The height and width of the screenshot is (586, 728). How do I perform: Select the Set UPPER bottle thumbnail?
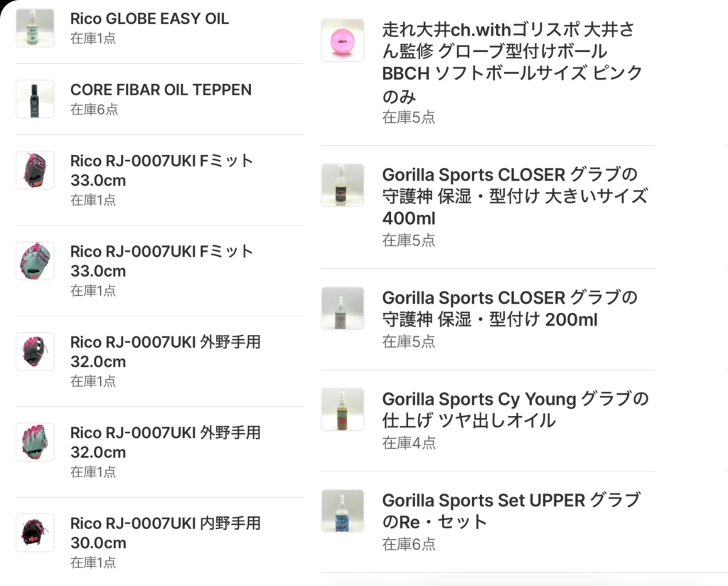click(342, 511)
